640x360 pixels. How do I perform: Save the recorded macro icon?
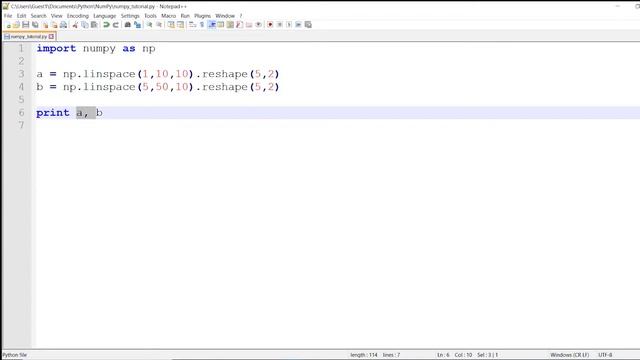[308, 25]
